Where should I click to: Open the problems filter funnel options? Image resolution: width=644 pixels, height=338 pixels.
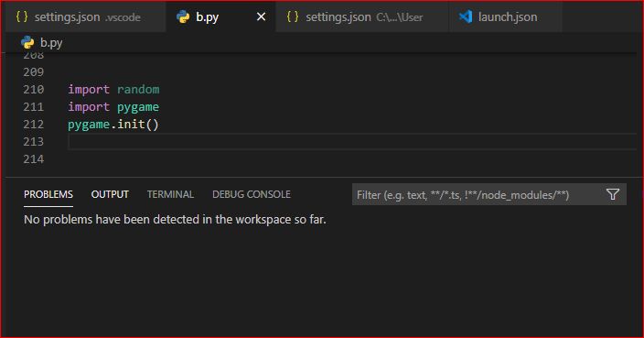coord(613,194)
